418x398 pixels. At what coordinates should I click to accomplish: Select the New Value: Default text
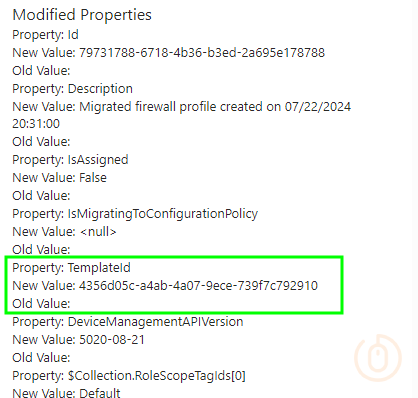(66, 393)
